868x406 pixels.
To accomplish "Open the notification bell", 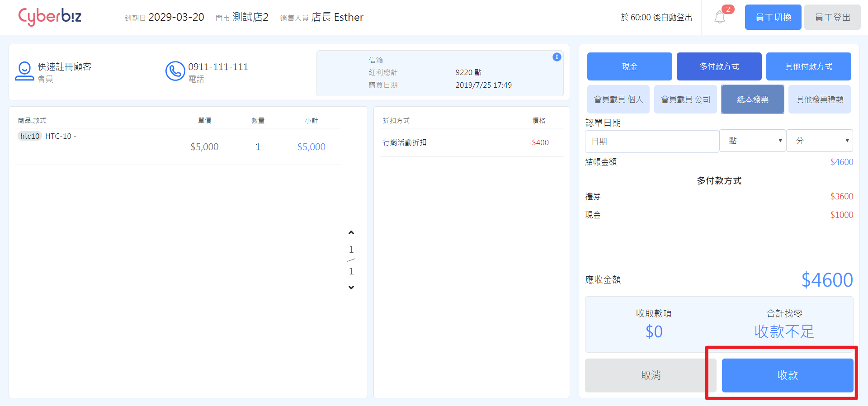I will pos(720,18).
